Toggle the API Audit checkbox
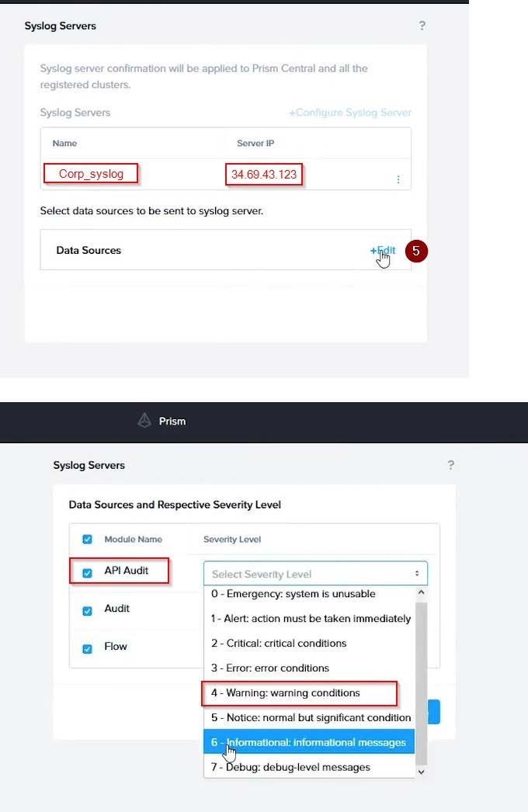The image size is (528, 812). pos(87,574)
